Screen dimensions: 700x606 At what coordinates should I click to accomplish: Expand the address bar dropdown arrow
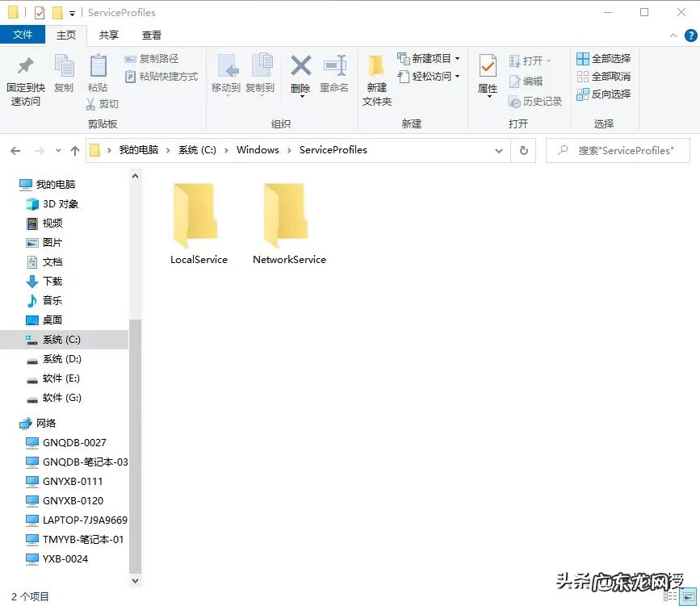click(498, 150)
